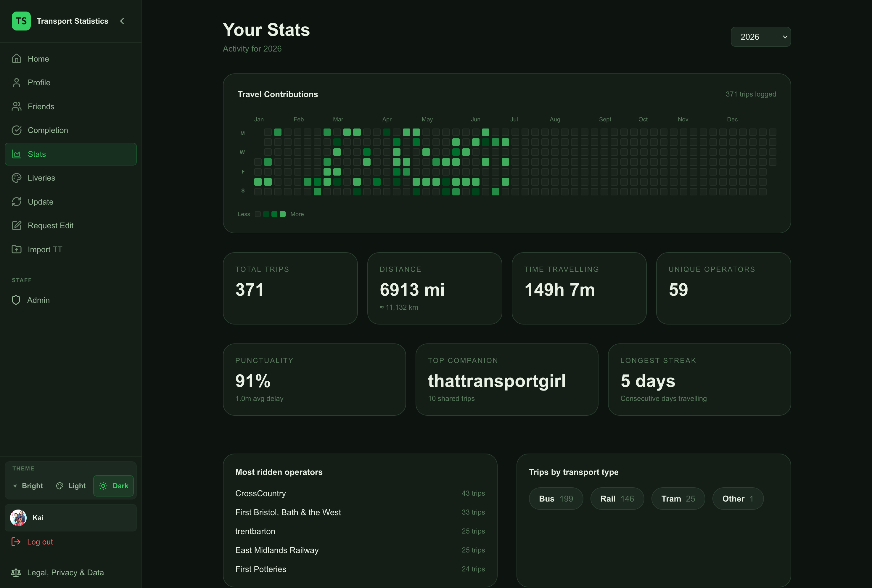
Task: Click the Import TT folder icon
Action: tap(17, 249)
